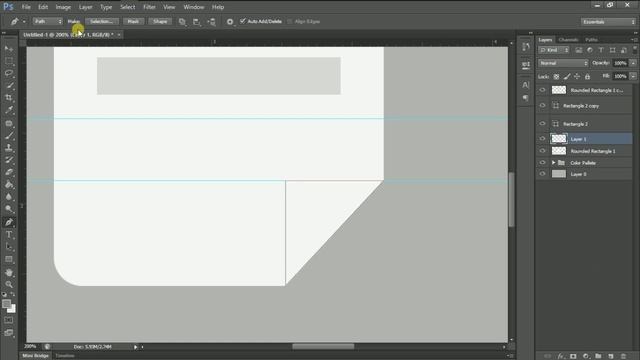Toggle lock all padlock icon
Viewport: 640px width, 360px height.
587,76
